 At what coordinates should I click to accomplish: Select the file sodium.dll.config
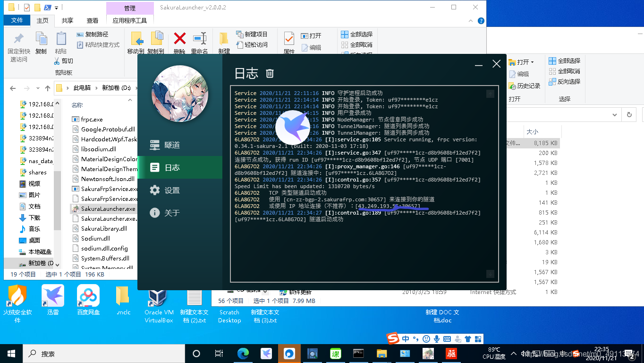click(104, 248)
